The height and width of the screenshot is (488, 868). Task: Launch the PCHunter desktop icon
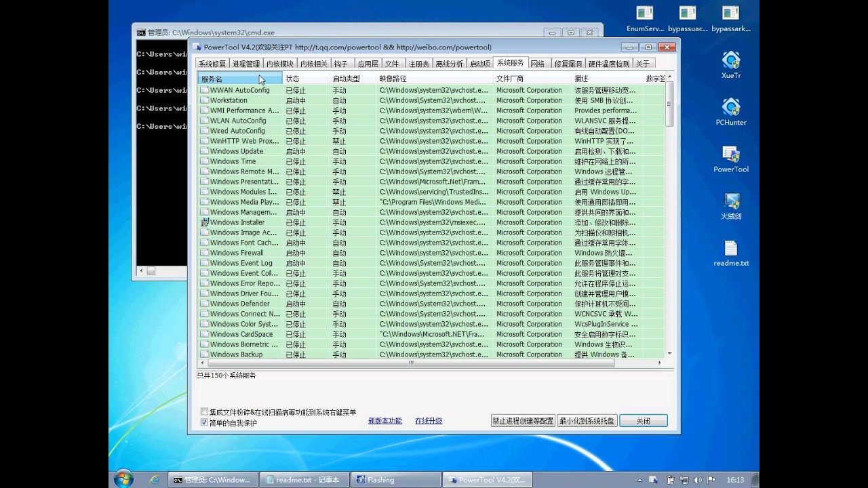pyautogui.click(x=731, y=113)
